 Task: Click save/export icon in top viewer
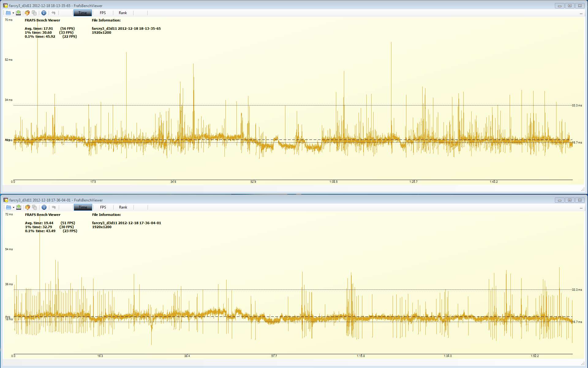(18, 13)
